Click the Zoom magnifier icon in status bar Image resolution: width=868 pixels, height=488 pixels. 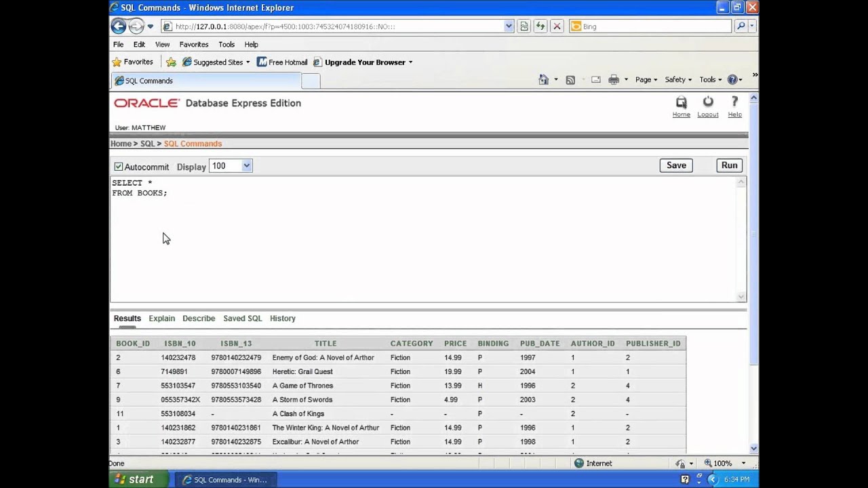click(708, 464)
